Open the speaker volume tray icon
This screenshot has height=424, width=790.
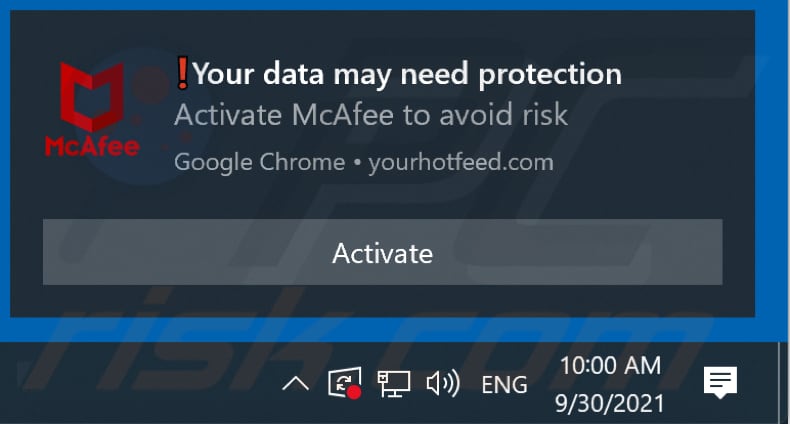click(x=441, y=383)
